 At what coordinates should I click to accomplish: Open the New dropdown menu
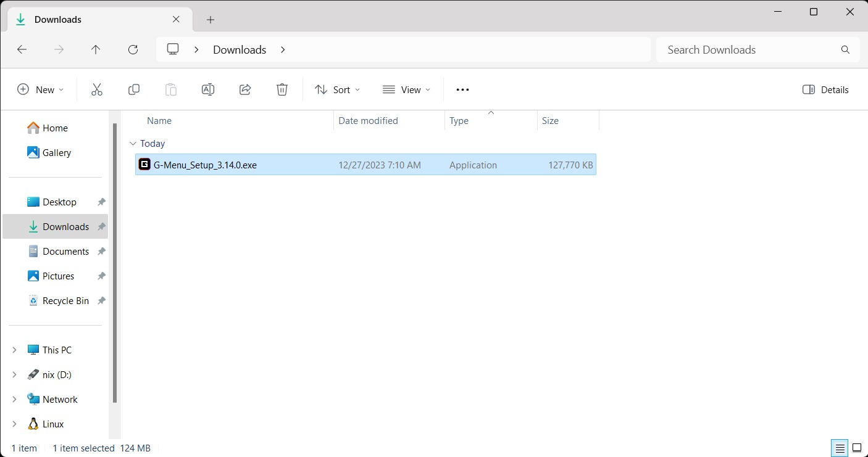(x=41, y=89)
